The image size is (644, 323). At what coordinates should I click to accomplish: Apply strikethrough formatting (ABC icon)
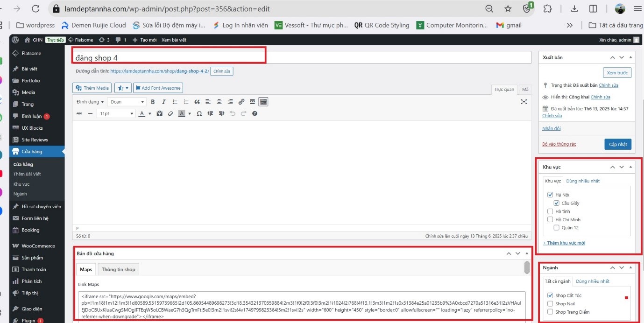[79, 113]
